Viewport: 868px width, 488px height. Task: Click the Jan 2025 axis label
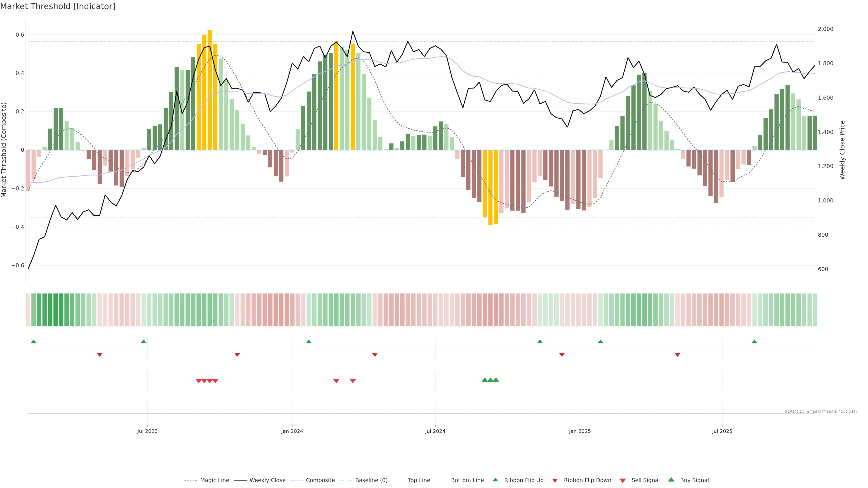[580, 431]
